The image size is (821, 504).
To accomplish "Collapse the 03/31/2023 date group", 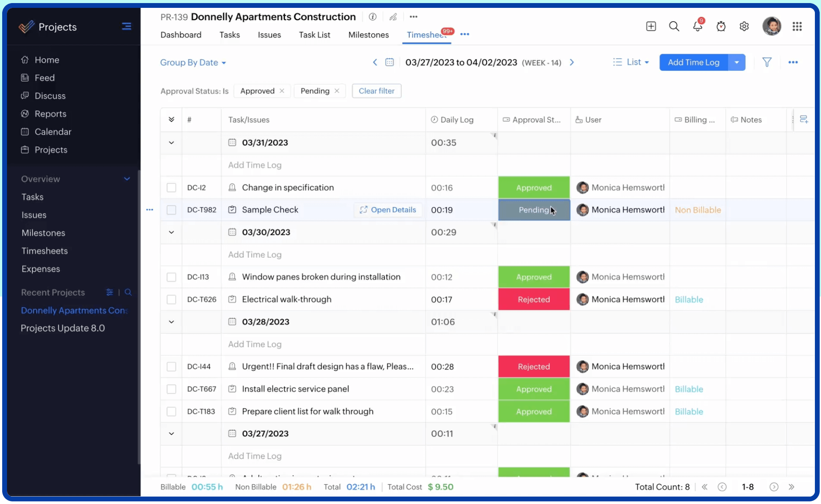I will click(x=171, y=143).
